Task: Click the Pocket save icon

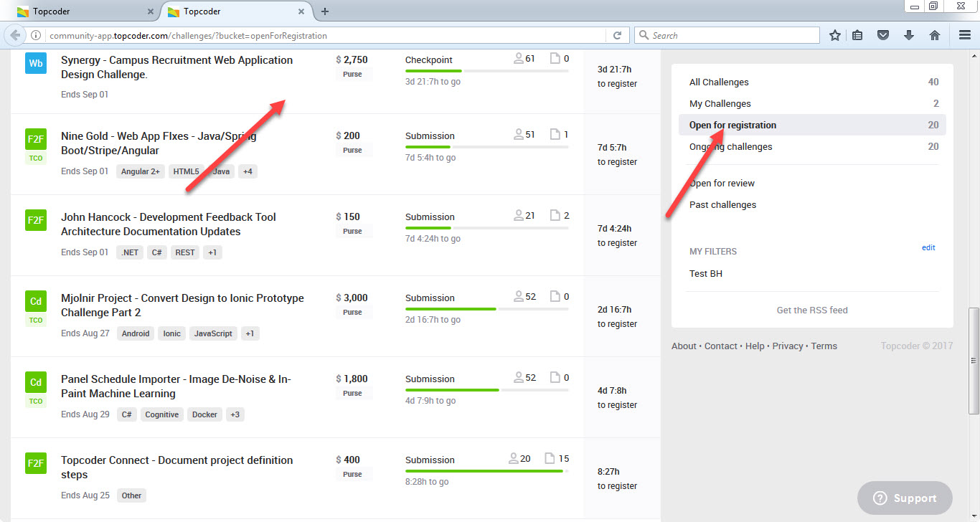Action: coord(884,35)
